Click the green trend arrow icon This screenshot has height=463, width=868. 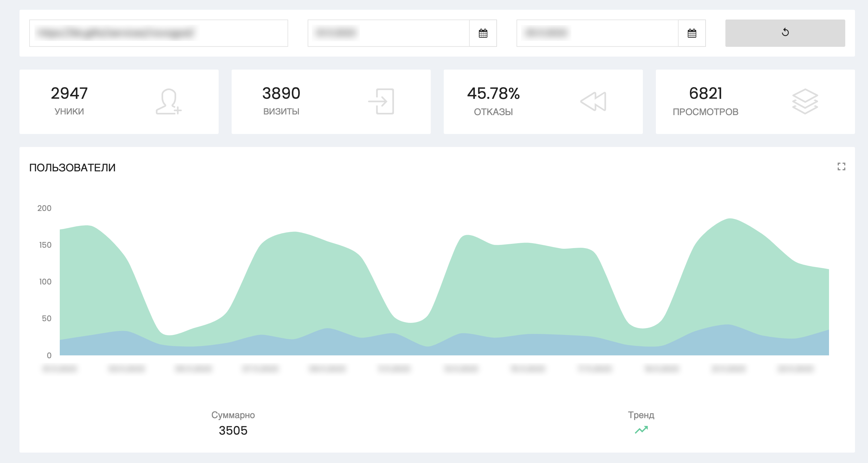(x=641, y=430)
